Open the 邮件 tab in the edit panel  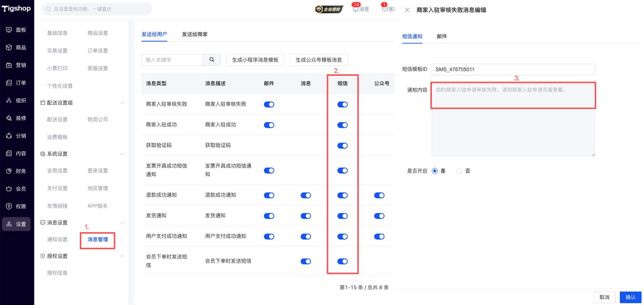pos(442,37)
